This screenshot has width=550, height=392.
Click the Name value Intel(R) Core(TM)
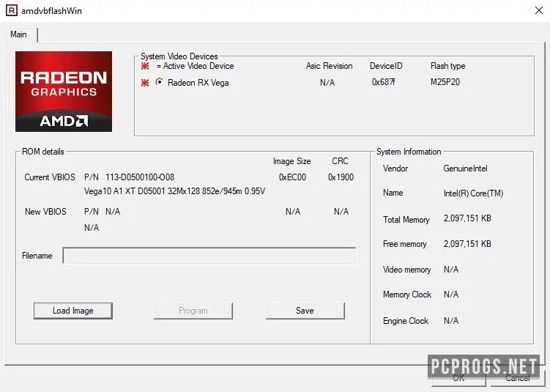point(473,193)
